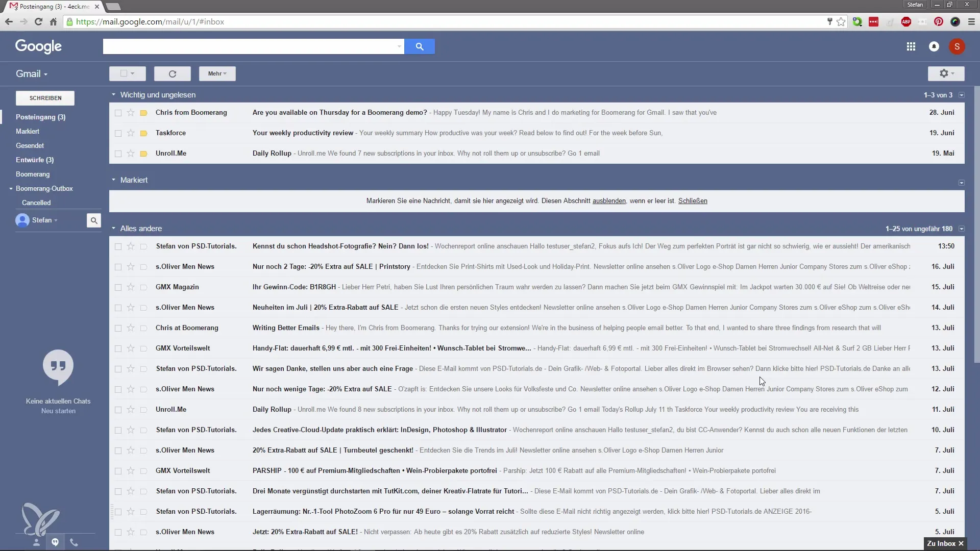Click the ausblenden link
980x551 pixels.
[609, 201]
